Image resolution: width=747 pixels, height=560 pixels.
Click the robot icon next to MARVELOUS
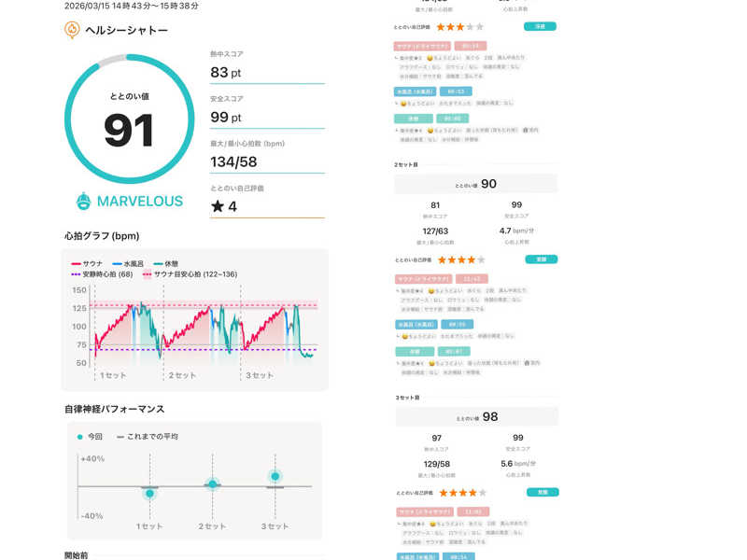coord(84,201)
